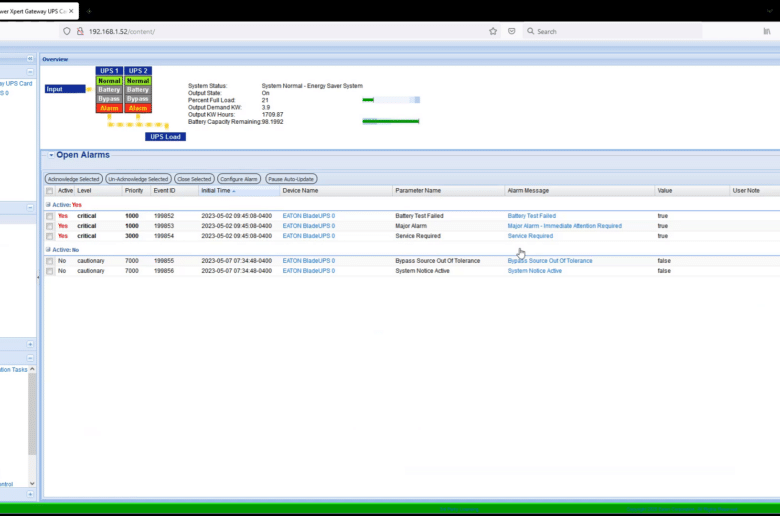Sort alarms by Initial Time column
780x516 pixels.
click(x=239, y=191)
